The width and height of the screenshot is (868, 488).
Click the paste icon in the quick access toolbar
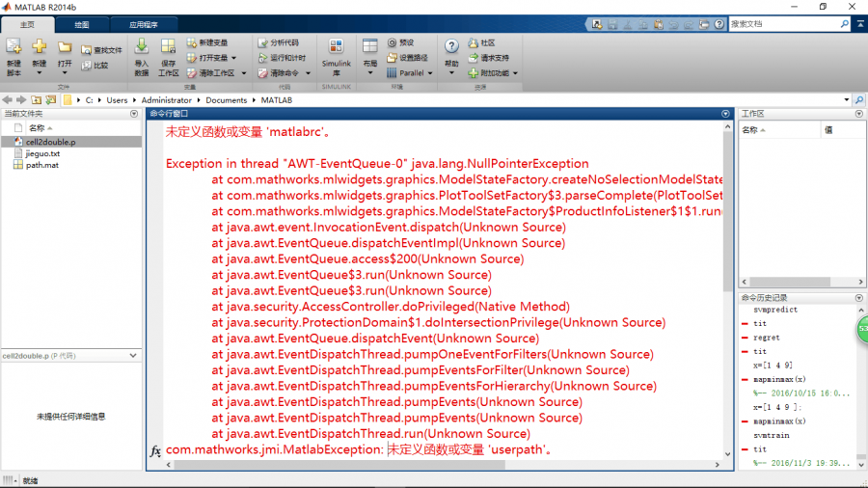pos(658,24)
